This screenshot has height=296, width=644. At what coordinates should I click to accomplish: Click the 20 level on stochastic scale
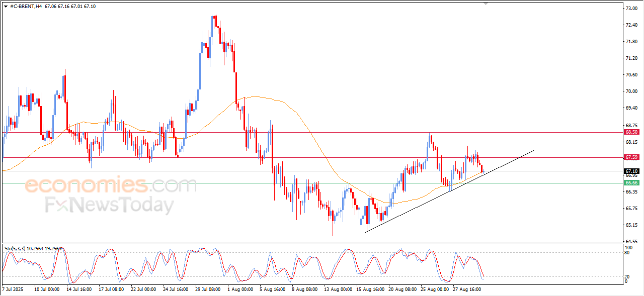coord(628,276)
